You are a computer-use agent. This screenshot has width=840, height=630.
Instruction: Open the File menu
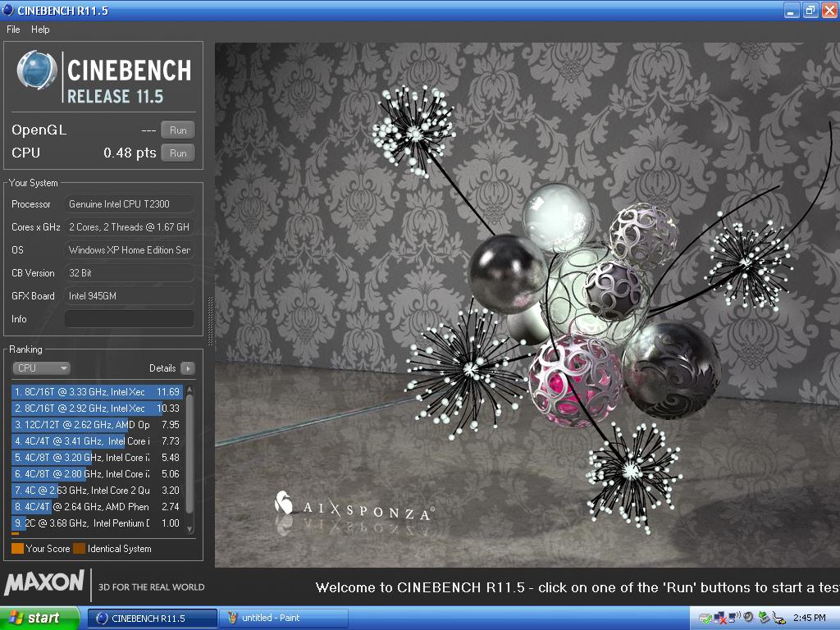(x=13, y=30)
